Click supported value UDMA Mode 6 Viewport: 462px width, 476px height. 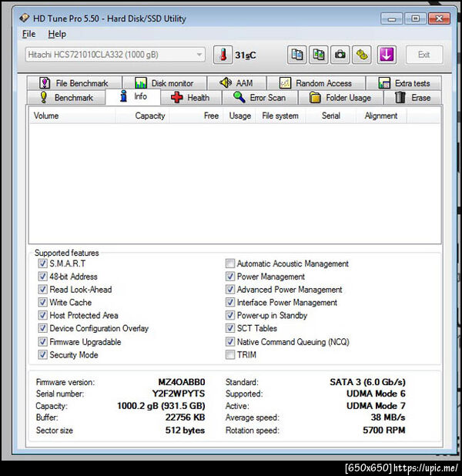pyautogui.click(x=376, y=394)
